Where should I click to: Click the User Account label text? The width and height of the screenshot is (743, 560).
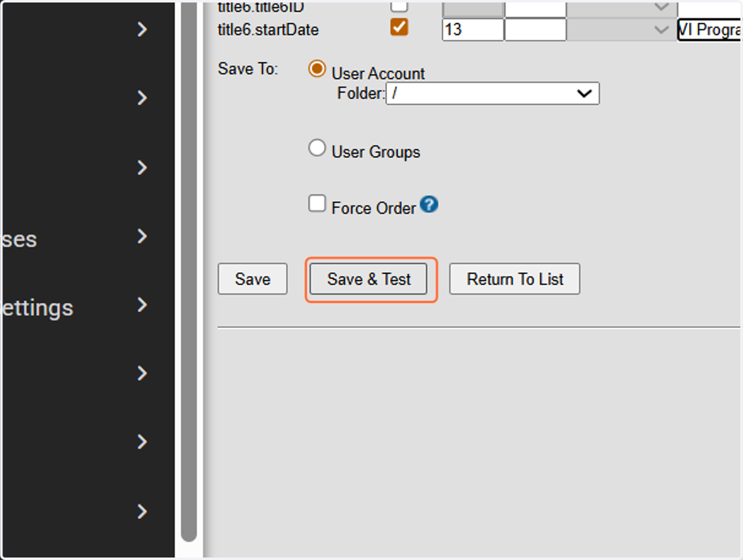(378, 73)
